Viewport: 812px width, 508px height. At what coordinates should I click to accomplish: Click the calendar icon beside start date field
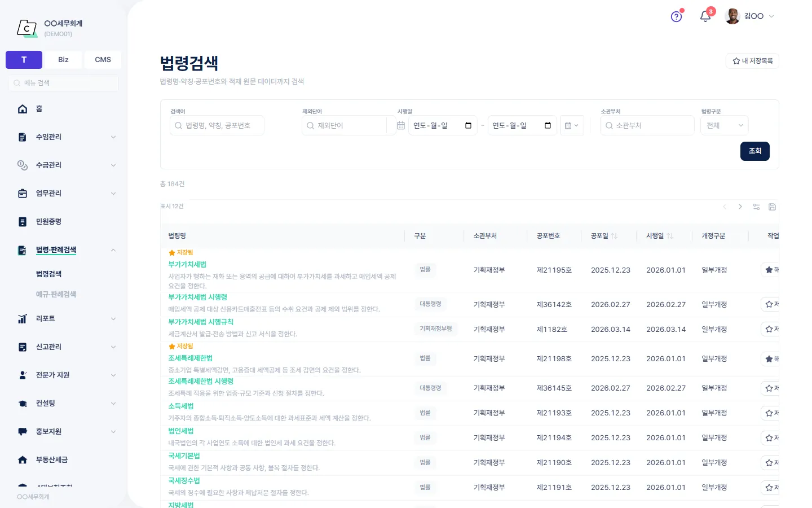point(401,125)
